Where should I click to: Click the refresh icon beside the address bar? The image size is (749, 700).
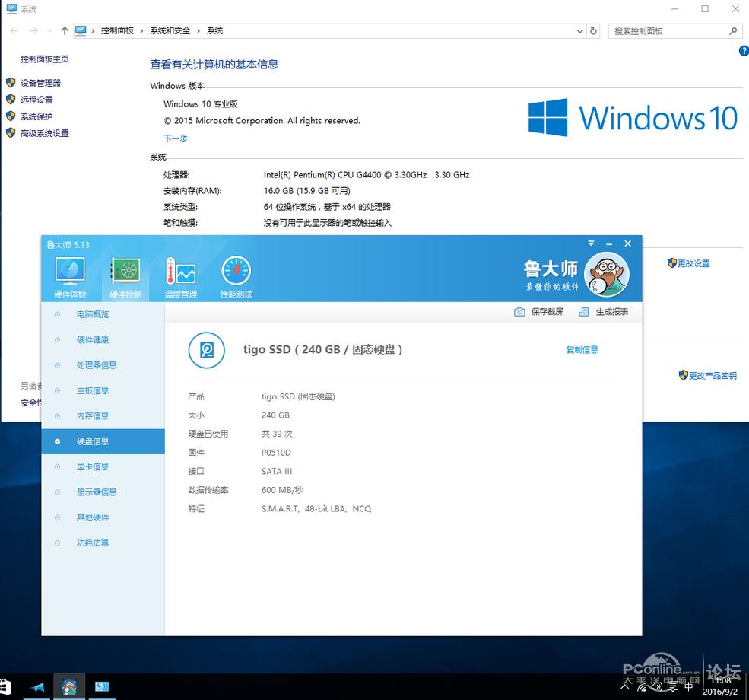click(x=594, y=30)
